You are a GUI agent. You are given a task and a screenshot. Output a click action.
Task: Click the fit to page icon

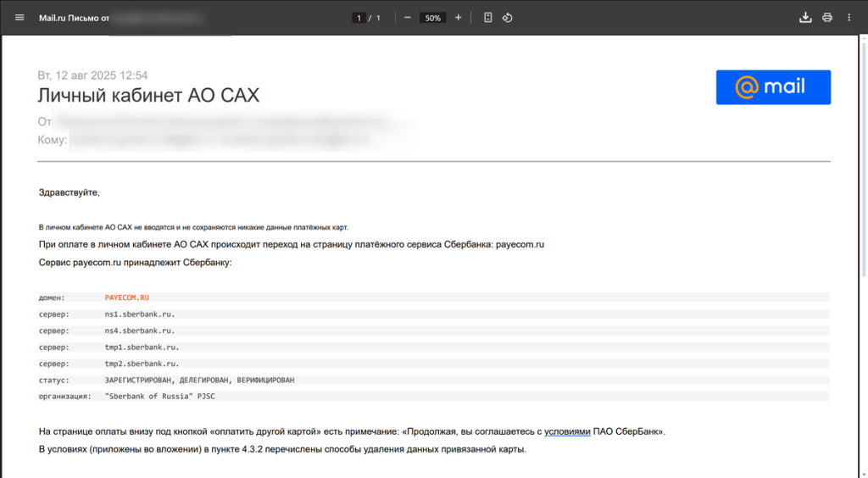tap(487, 18)
